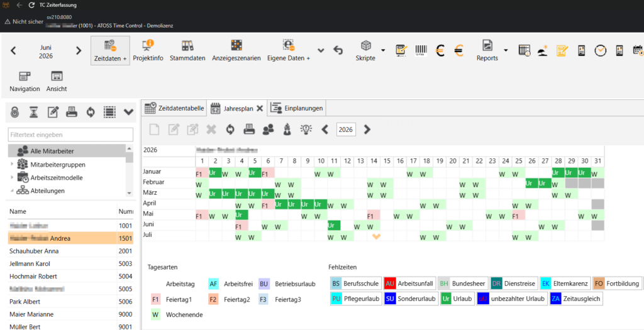Viewport: 644px width, 330px height.
Task: Click the form-with-pencil icon before the barcode
Action: pyautogui.click(x=402, y=50)
